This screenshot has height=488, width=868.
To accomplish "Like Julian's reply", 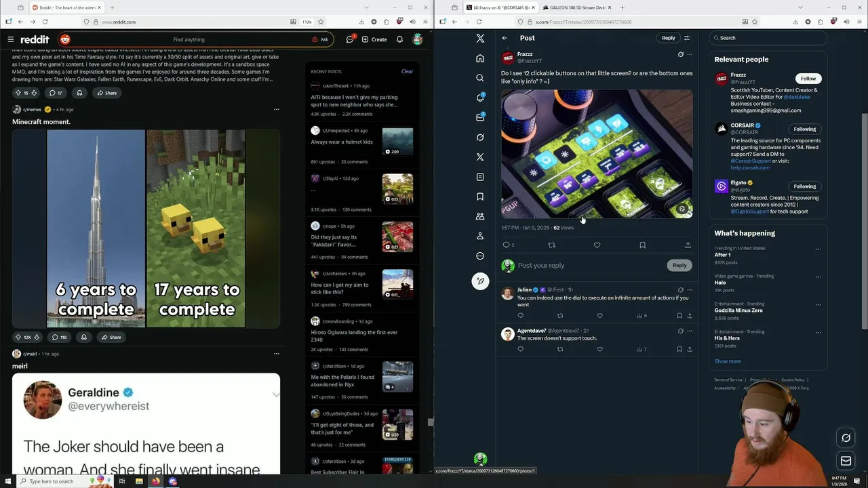I will point(600,316).
